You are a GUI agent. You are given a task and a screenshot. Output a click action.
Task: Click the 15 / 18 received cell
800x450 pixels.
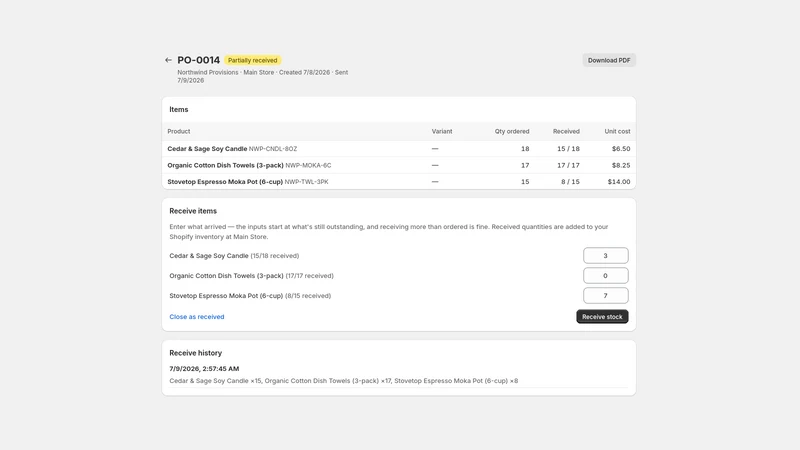[568, 149]
